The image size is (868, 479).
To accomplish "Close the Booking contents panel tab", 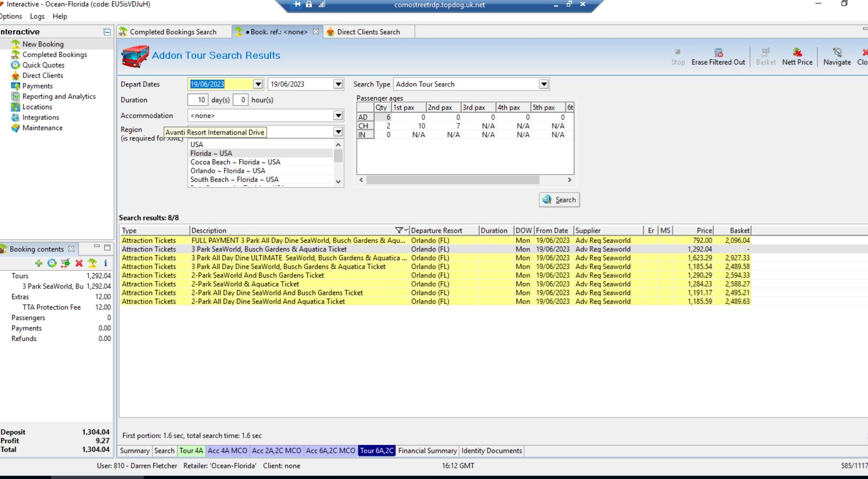I will click(x=71, y=249).
